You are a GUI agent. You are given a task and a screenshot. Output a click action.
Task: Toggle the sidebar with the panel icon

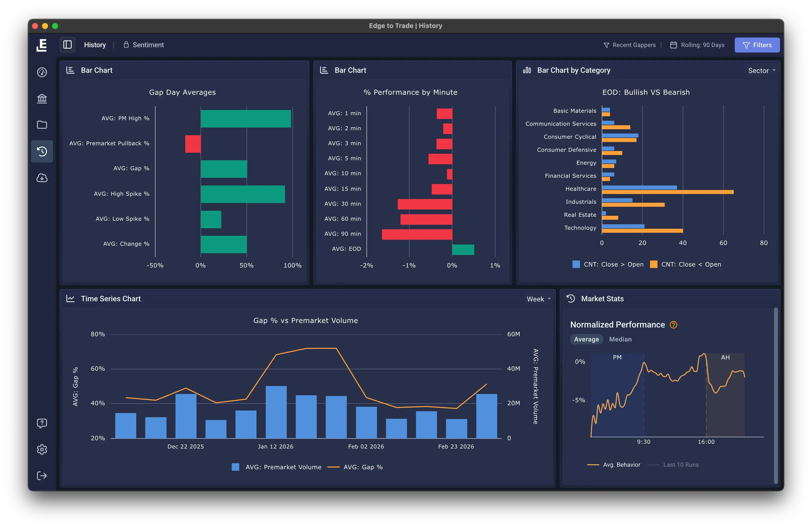click(x=67, y=45)
